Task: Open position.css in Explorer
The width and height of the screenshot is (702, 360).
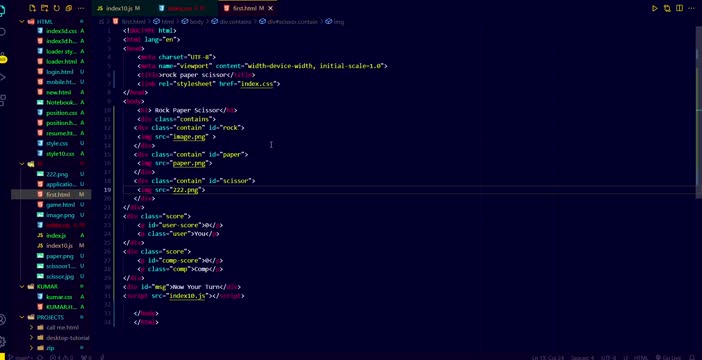Action: (x=61, y=113)
